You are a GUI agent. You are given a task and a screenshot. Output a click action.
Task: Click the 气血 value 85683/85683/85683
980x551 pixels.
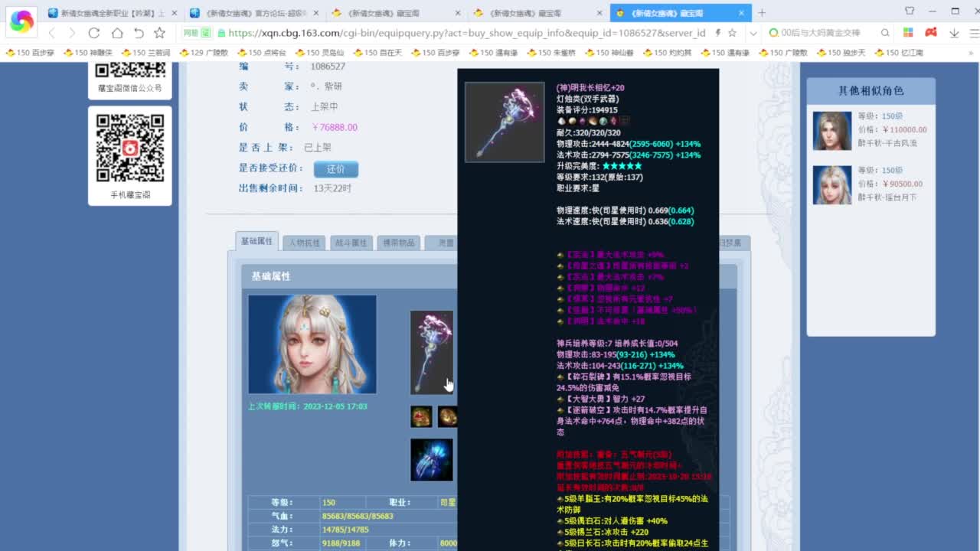[358, 516]
